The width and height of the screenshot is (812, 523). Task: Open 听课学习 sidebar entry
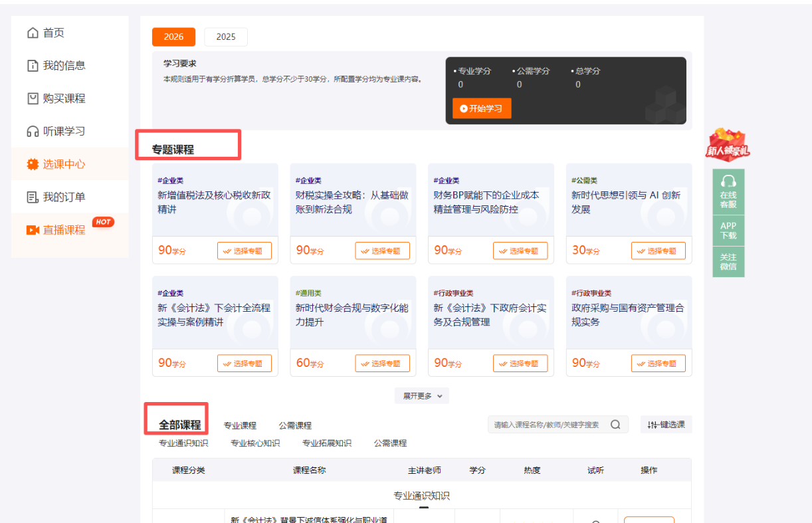click(70, 132)
